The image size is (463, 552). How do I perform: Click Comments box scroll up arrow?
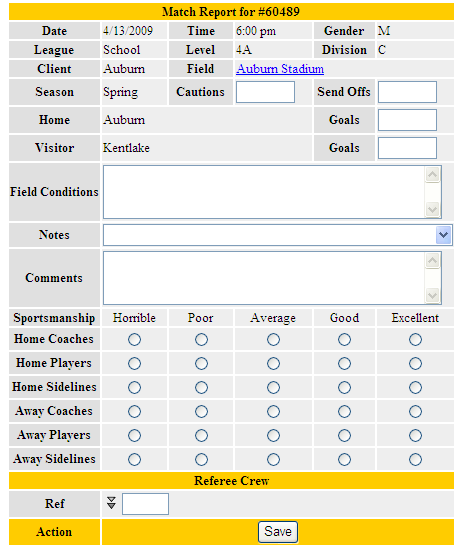pyautogui.click(x=432, y=261)
